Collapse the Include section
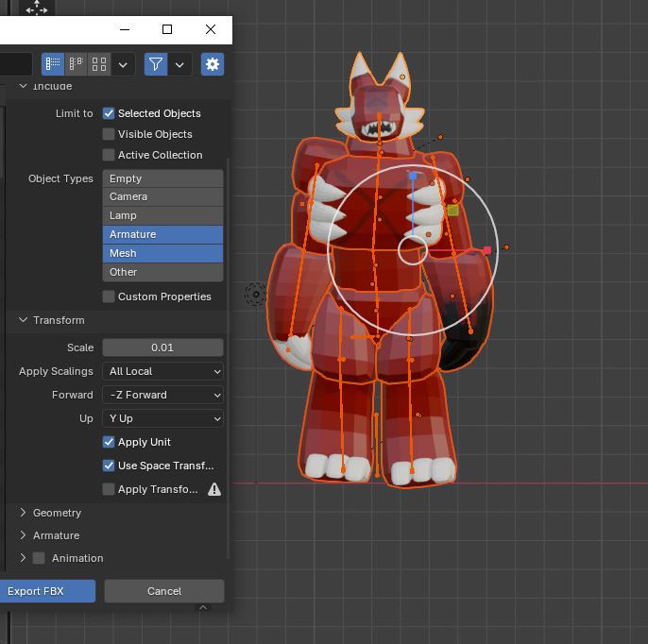Screen dimensions: 648x644 (x=23, y=86)
